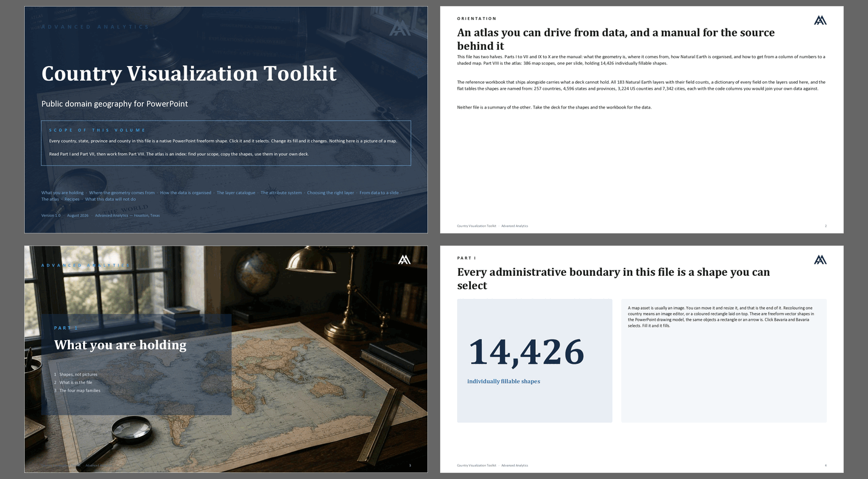Viewport: 868px width, 479px height.
Task: Click the 'What is in the file' list item
Action: pyautogui.click(x=76, y=383)
